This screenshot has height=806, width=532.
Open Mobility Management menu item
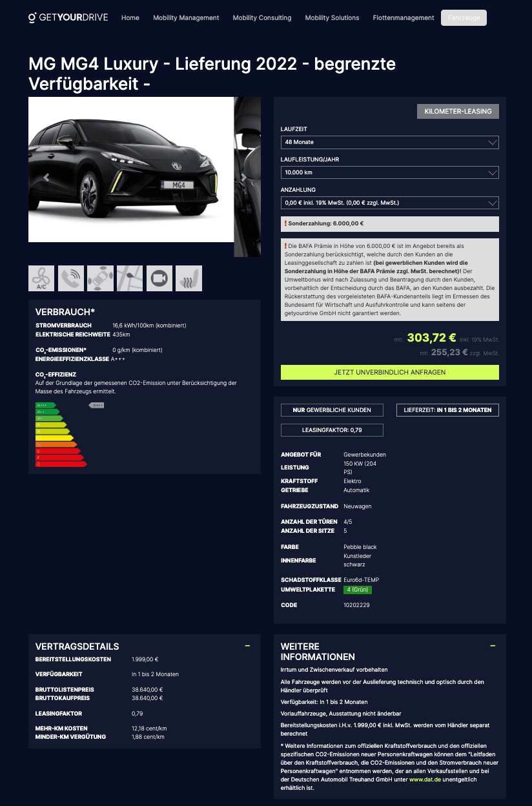point(186,18)
